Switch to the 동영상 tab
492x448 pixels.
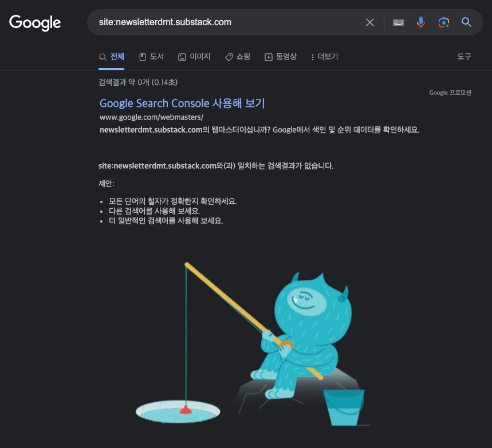pos(281,57)
